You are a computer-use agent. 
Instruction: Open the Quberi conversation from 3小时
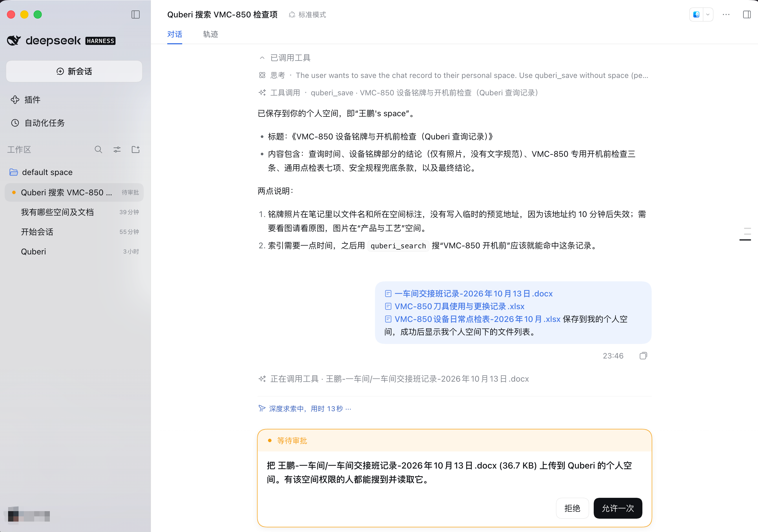point(74,252)
